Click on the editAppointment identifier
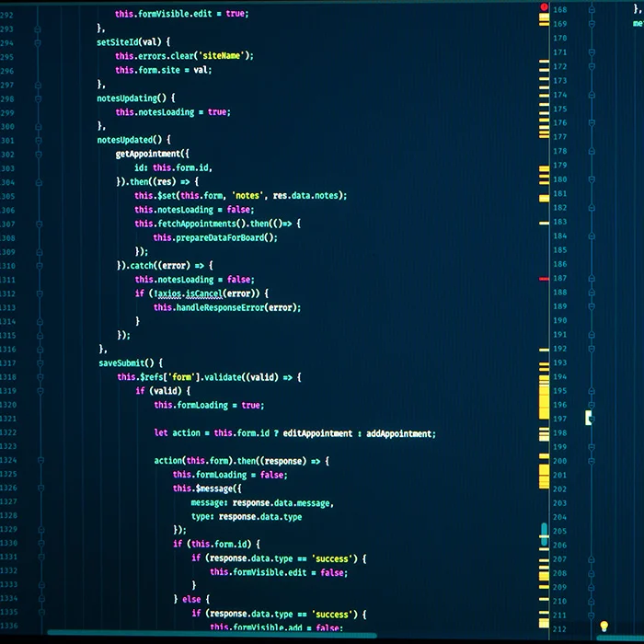Viewport: 644px width, 644px height. 317,433
